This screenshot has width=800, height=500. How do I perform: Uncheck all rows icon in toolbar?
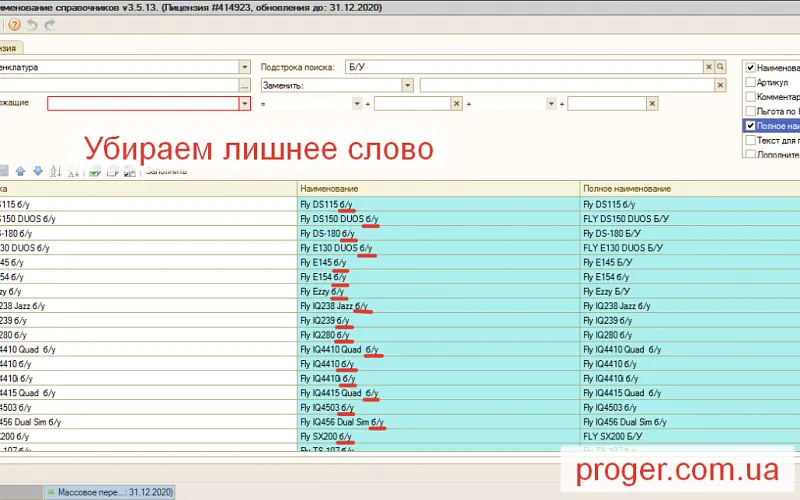pos(112,172)
